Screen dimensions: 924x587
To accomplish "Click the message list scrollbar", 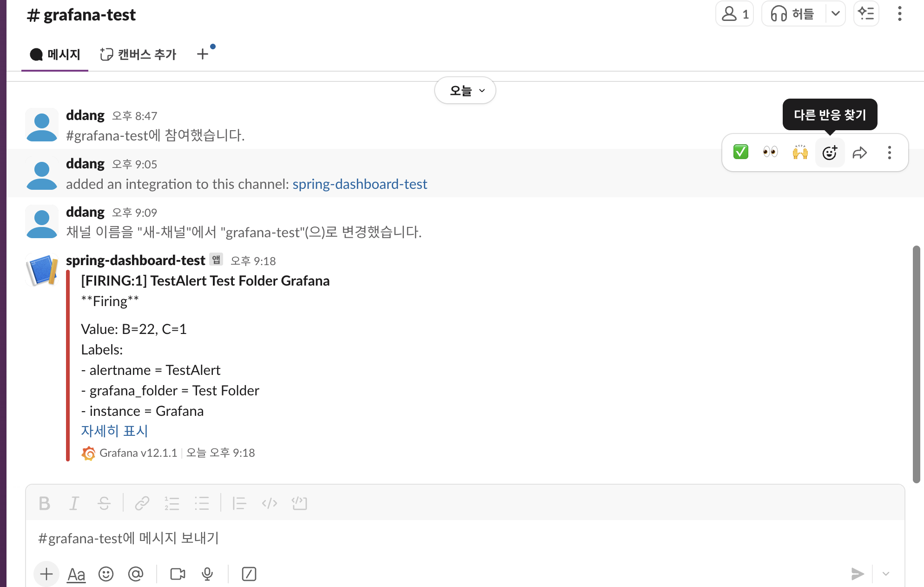I will (x=916, y=365).
